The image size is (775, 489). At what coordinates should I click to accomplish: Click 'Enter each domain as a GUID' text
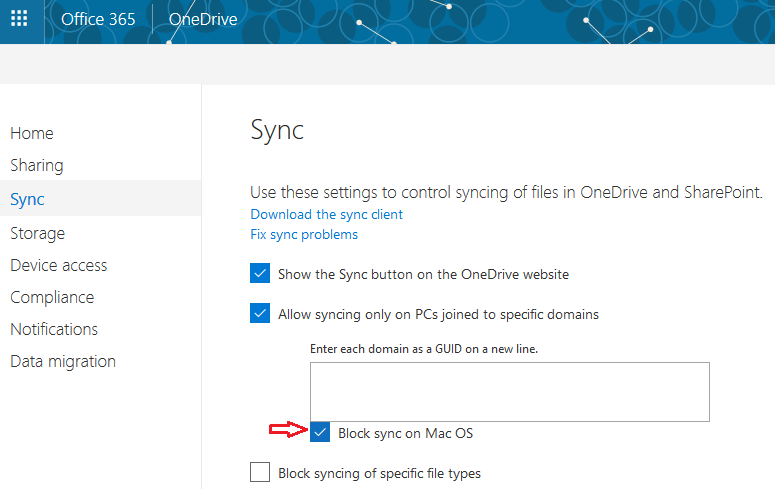point(424,349)
